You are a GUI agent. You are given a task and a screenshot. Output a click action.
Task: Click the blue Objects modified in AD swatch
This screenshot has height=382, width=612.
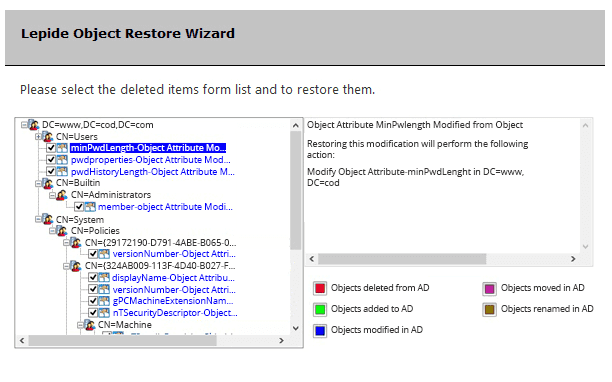[x=320, y=330]
